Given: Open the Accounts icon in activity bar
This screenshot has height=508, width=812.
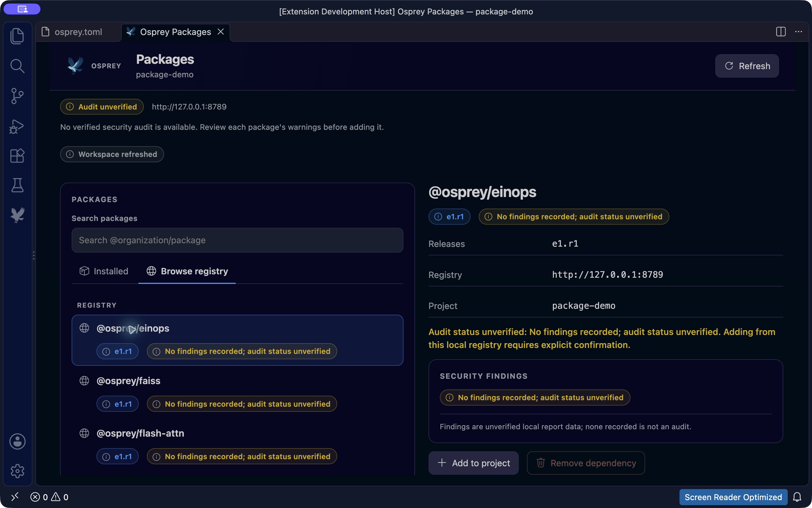Looking at the screenshot, I should click(17, 441).
